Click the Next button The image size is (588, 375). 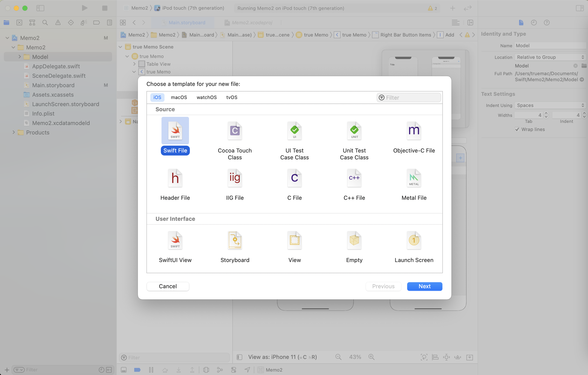coord(424,286)
